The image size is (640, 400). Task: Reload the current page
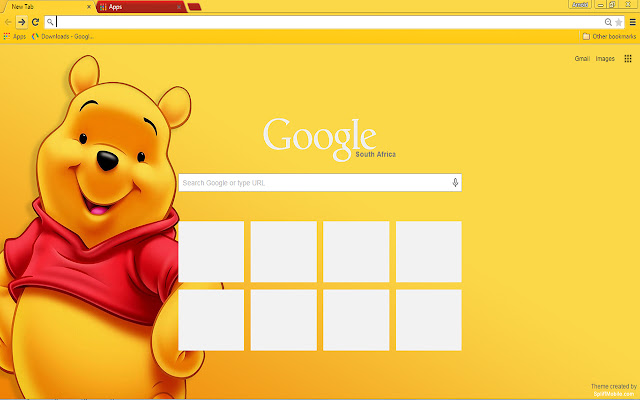tap(35, 21)
